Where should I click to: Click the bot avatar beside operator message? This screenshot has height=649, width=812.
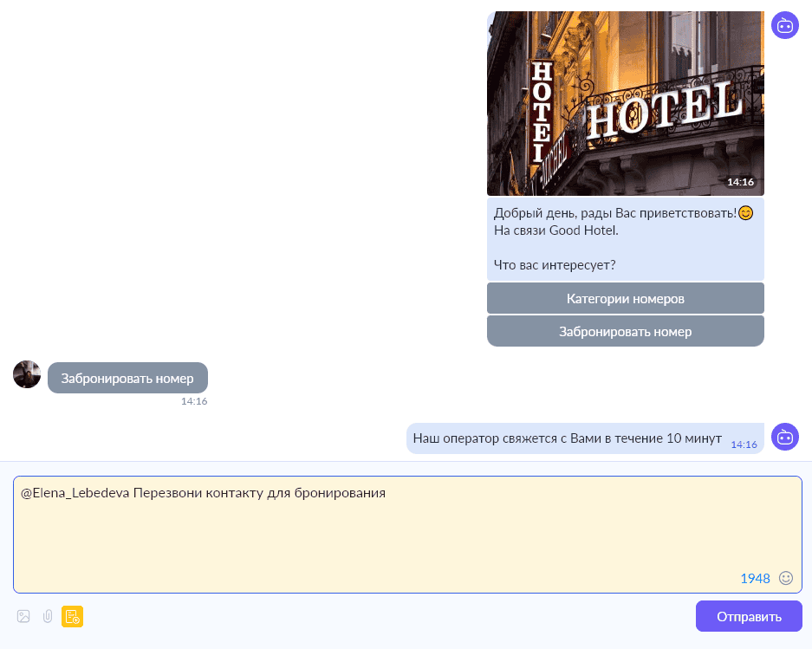[x=784, y=437]
